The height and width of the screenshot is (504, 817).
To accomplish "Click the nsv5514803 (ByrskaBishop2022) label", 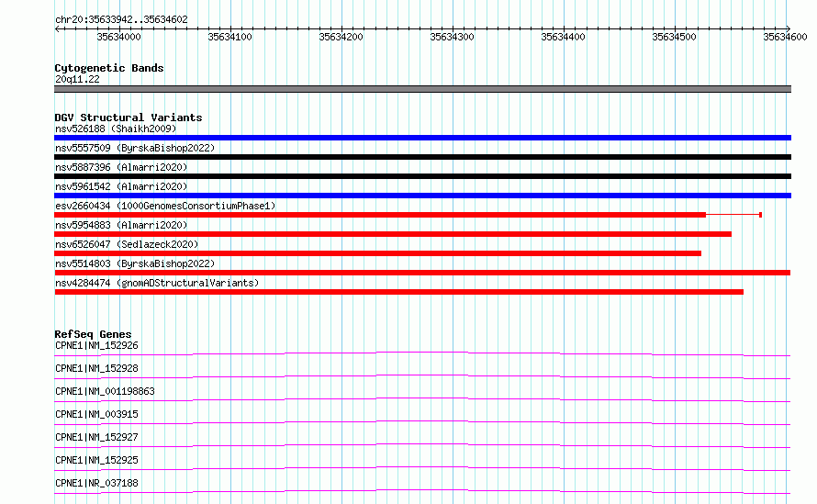I will [135, 263].
